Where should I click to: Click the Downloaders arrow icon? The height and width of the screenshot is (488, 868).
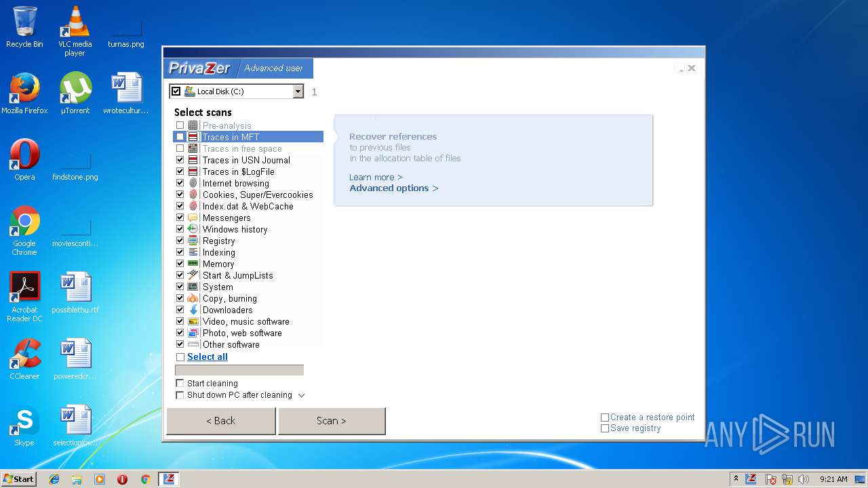[193, 310]
